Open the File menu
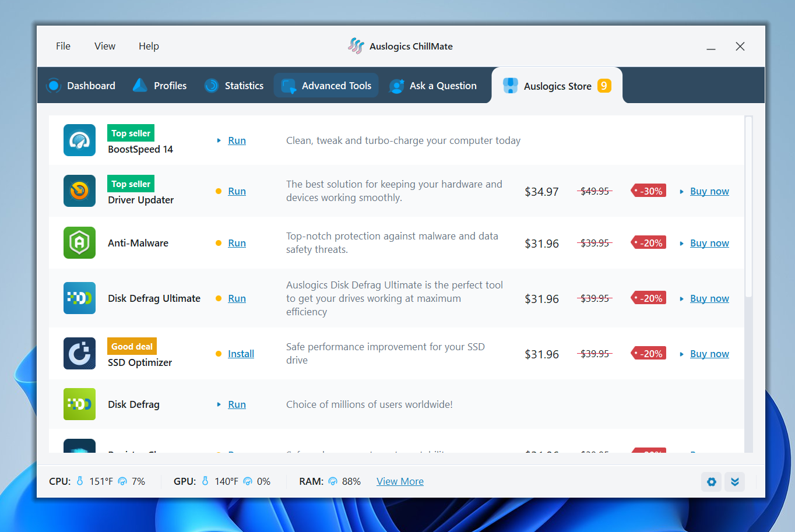This screenshot has height=532, width=795. pos(63,46)
